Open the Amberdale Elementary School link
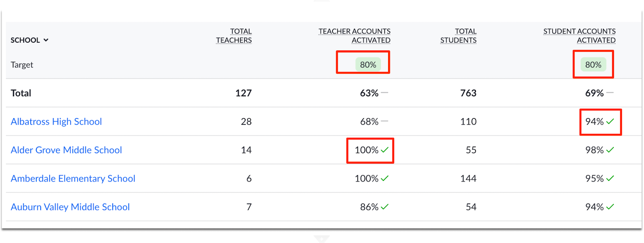The height and width of the screenshot is (243, 644). pos(73,179)
